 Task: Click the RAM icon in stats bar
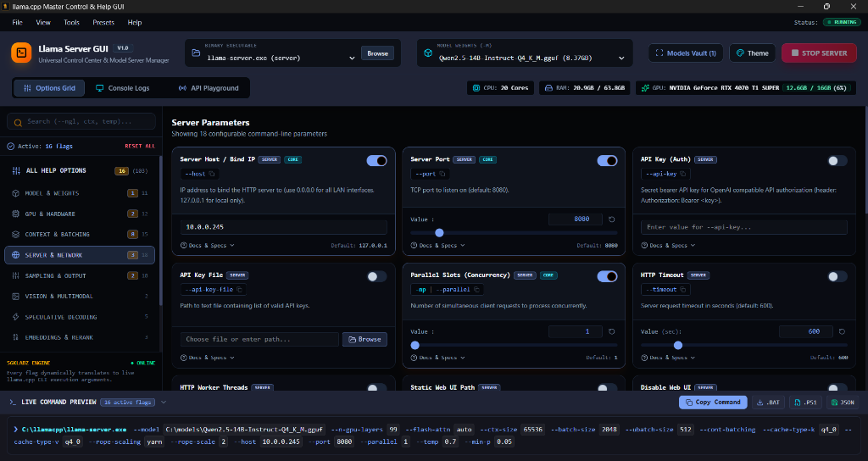click(x=548, y=88)
